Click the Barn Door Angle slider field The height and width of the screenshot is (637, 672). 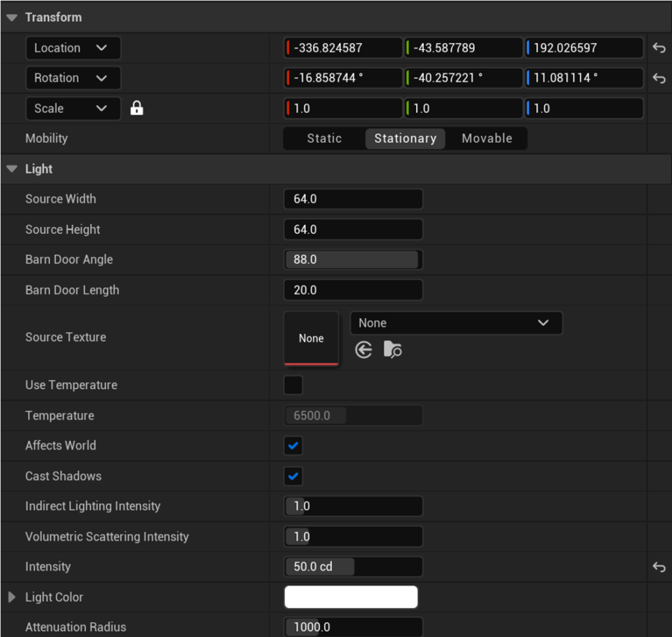point(353,260)
